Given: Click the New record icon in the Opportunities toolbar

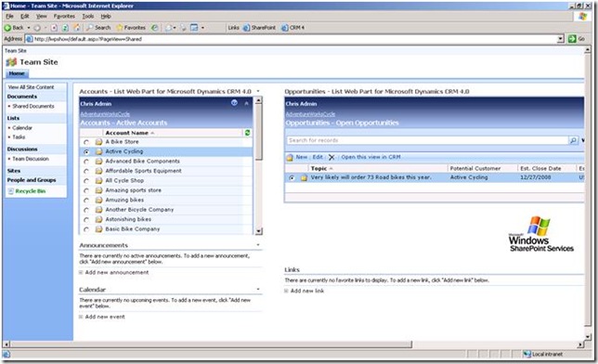Looking at the screenshot, I should (x=290, y=157).
